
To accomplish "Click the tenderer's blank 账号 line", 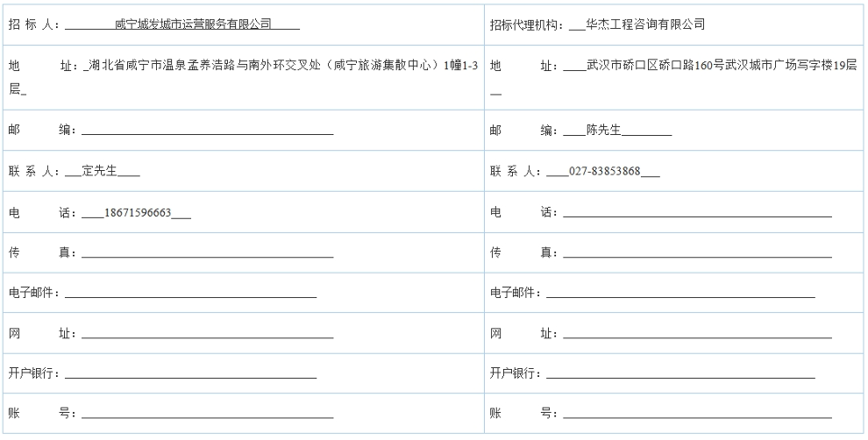I will (x=206, y=415).
